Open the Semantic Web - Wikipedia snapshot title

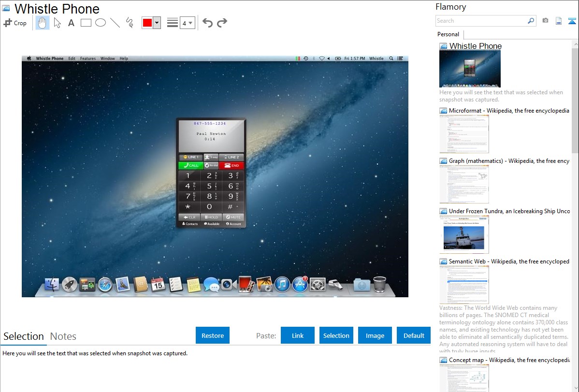(509, 261)
